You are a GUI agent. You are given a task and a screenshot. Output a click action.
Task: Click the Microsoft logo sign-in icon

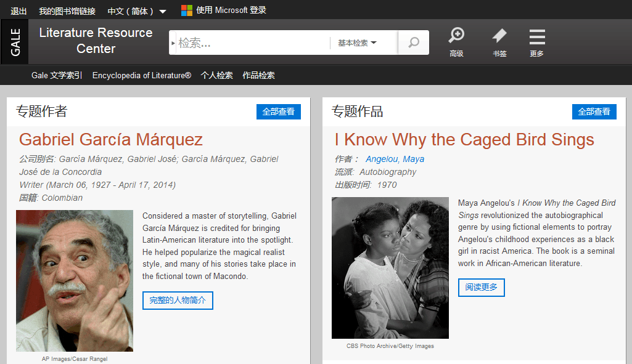coord(186,10)
